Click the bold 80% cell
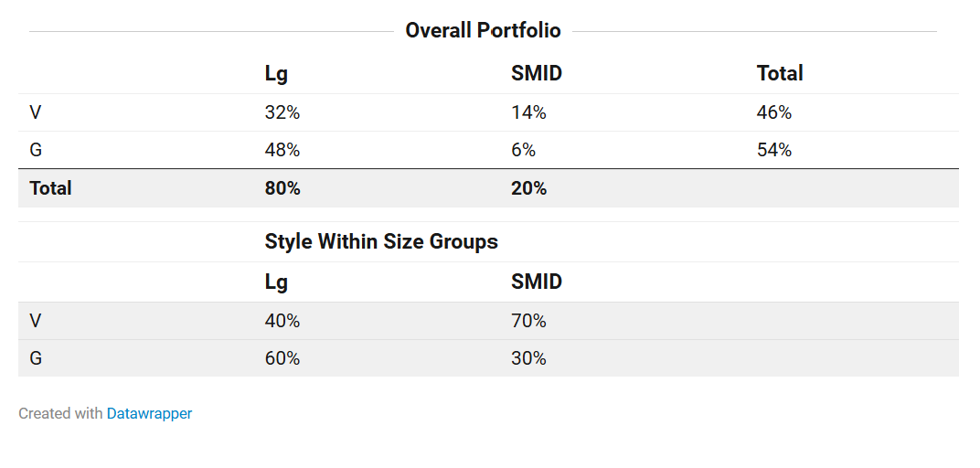Image resolution: width=980 pixels, height=468 pixels. [x=282, y=188]
